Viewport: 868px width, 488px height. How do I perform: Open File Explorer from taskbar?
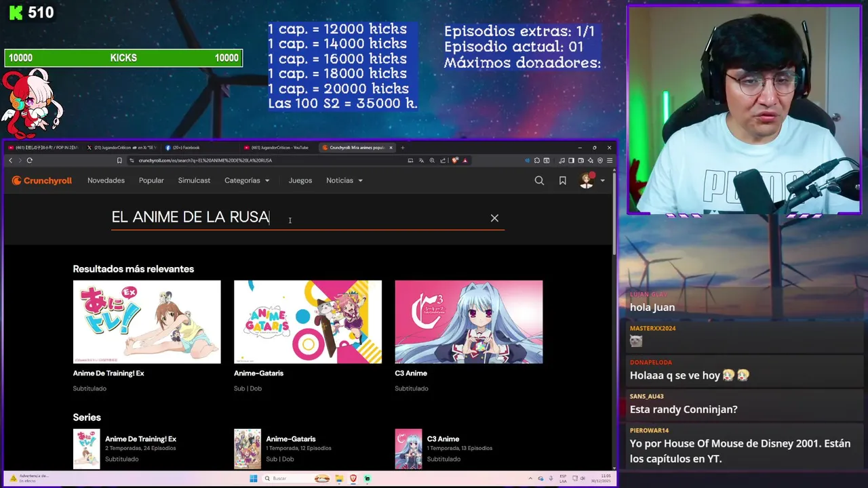(x=339, y=478)
